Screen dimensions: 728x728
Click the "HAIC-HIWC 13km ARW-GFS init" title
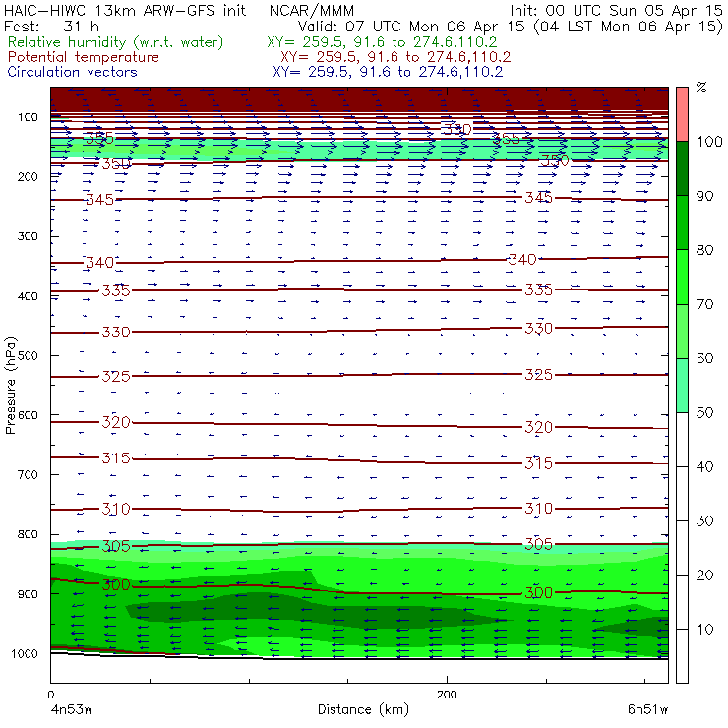[x=125, y=11]
